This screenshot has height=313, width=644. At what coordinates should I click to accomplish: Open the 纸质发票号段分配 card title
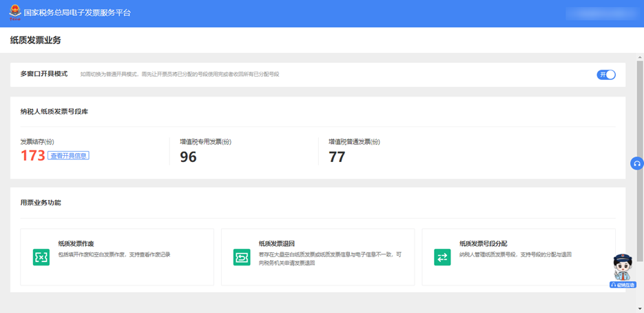click(481, 243)
